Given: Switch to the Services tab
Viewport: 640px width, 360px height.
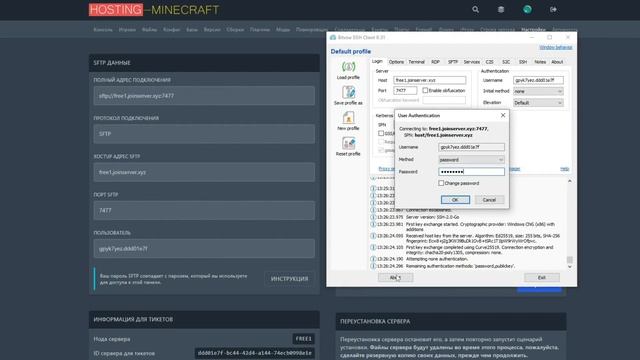Looking at the screenshot, I should pyautogui.click(x=471, y=62).
